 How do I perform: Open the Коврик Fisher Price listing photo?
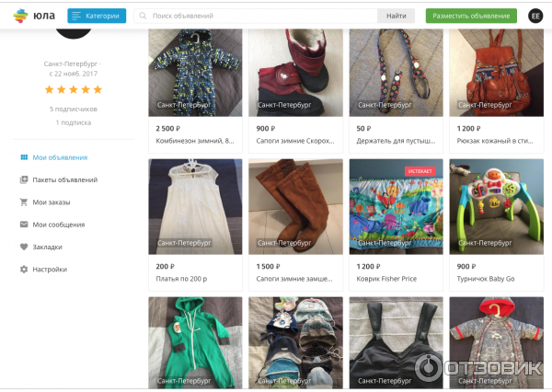(397, 205)
